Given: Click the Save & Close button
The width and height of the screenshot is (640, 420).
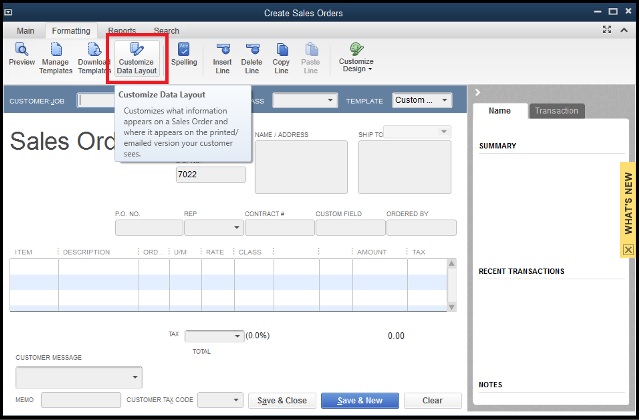Looking at the screenshot, I should tap(282, 400).
